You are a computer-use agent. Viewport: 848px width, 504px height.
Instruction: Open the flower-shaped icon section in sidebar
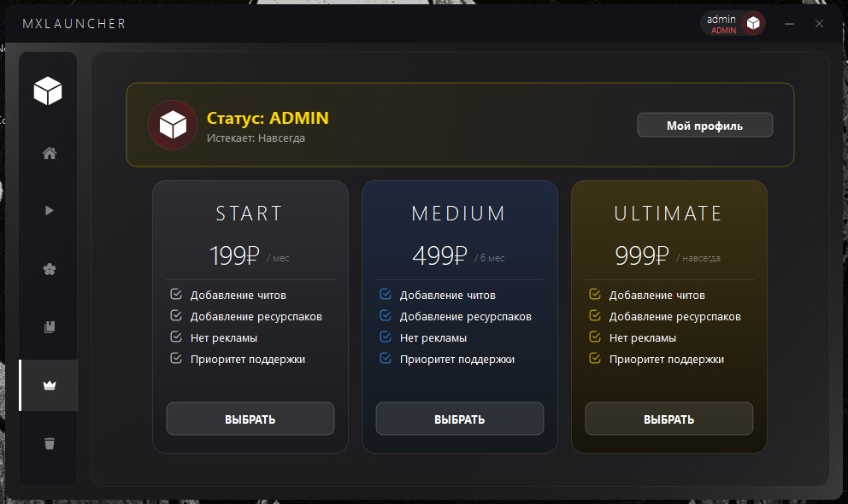(49, 269)
